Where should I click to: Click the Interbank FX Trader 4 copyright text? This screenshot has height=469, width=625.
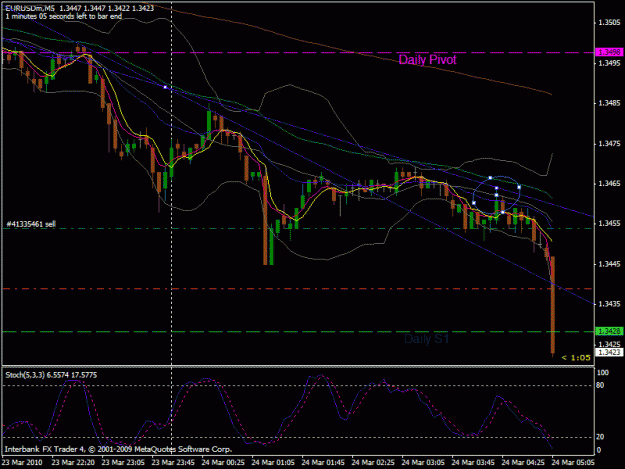pyautogui.click(x=118, y=449)
